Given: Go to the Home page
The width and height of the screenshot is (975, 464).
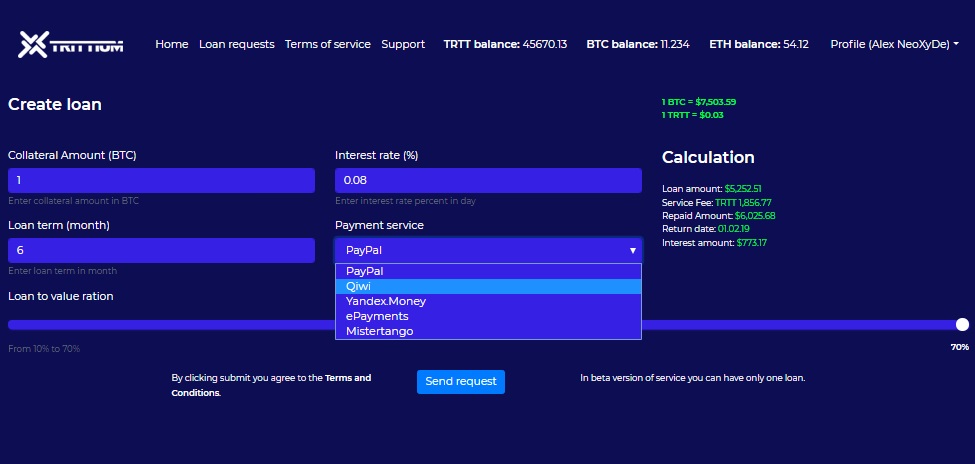Looking at the screenshot, I should (172, 44).
